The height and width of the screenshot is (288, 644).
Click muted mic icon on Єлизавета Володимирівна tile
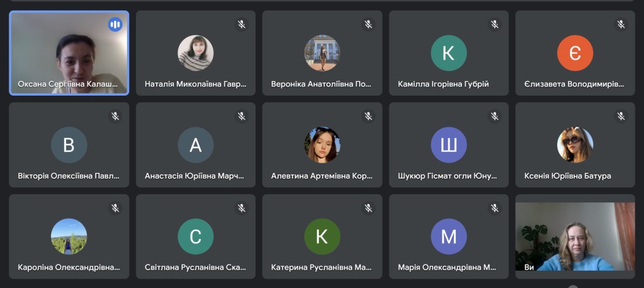621,24
